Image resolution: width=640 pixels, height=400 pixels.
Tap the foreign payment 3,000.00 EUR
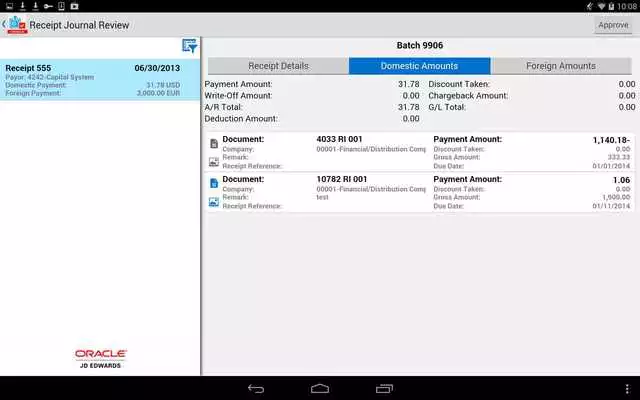click(158, 93)
